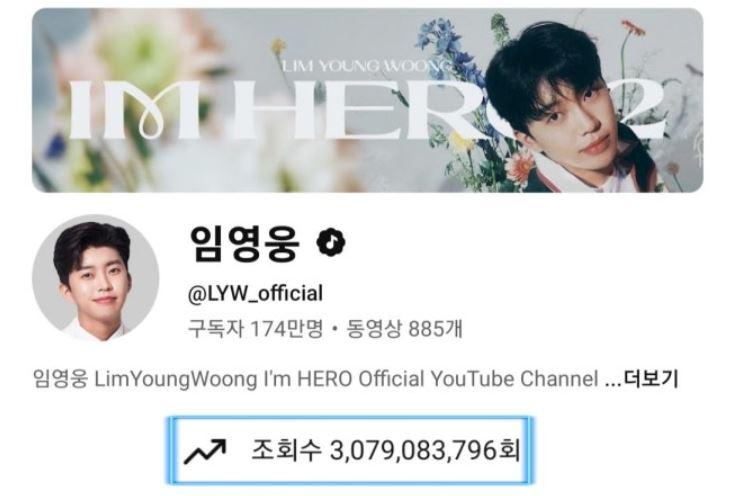Image resolution: width=730 pixels, height=496 pixels.
Task: Click the 조회수 label in highlighted box
Action: pos(286,450)
